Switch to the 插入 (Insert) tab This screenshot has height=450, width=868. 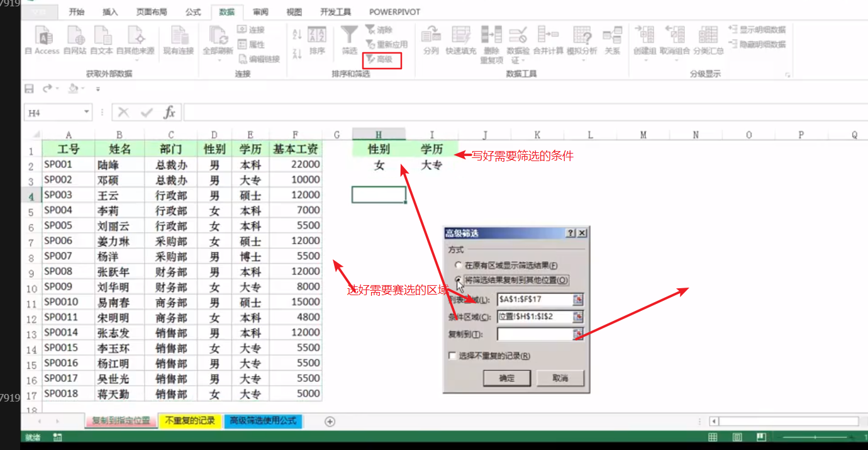click(110, 12)
